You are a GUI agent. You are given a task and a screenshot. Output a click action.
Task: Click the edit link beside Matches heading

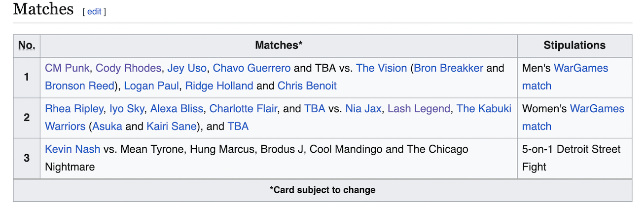[x=94, y=11]
